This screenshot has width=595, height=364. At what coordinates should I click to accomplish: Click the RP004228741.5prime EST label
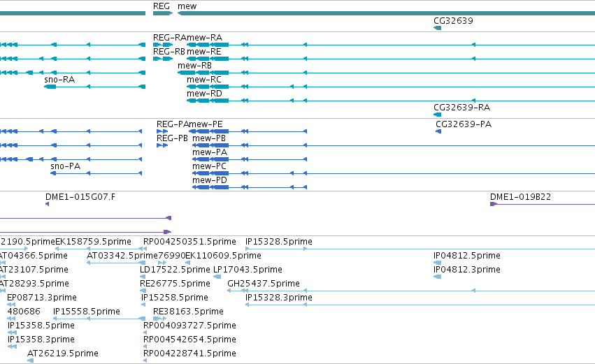pos(189,354)
